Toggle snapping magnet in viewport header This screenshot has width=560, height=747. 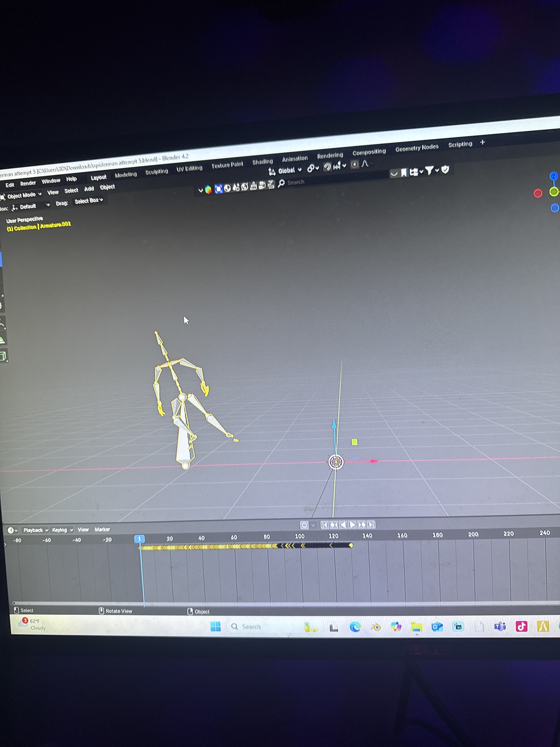coord(327,167)
